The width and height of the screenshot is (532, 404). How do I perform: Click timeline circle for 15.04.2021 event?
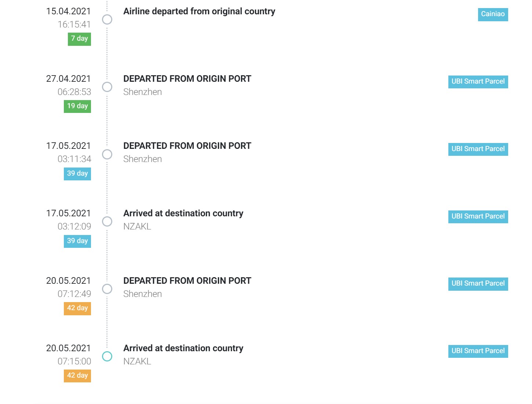tap(107, 19)
